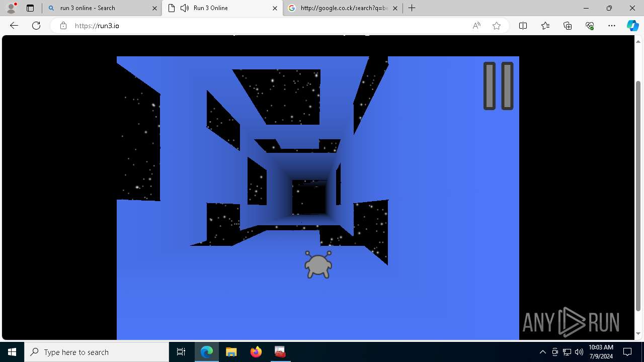Close the google.co.ck search tab
Image resolution: width=644 pixels, height=362 pixels.
(x=395, y=8)
